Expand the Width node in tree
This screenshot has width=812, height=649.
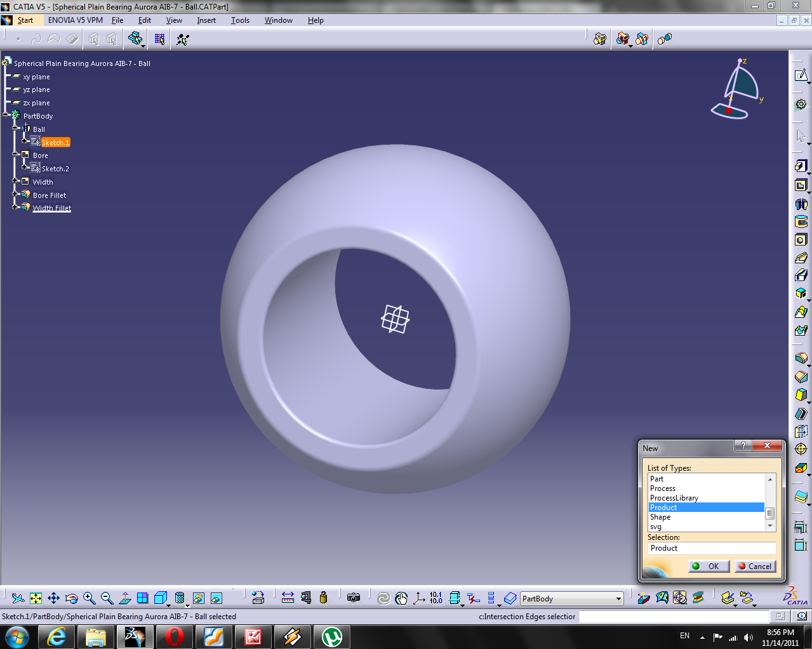pyautogui.click(x=15, y=181)
